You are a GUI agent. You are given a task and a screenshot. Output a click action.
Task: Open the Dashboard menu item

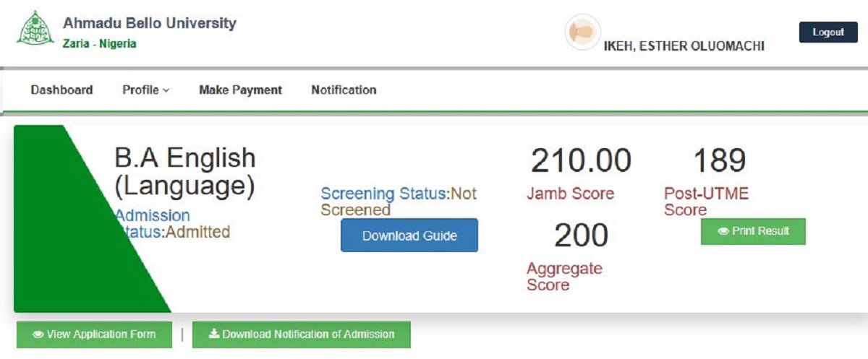(x=61, y=90)
